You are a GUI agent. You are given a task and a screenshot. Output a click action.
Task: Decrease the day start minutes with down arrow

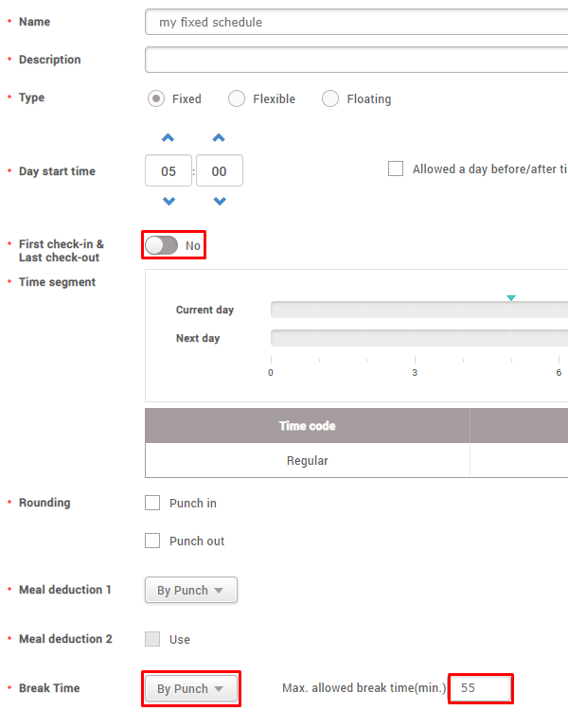[x=219, y=201]
